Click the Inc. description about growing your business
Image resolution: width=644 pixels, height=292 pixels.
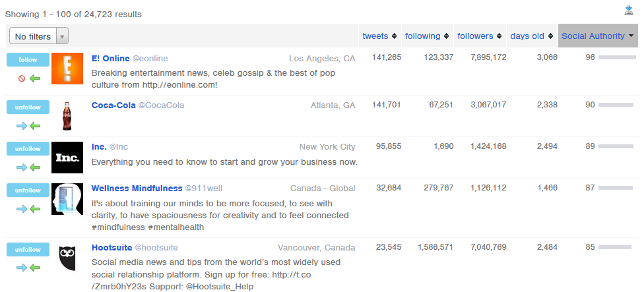coord(224,162)
